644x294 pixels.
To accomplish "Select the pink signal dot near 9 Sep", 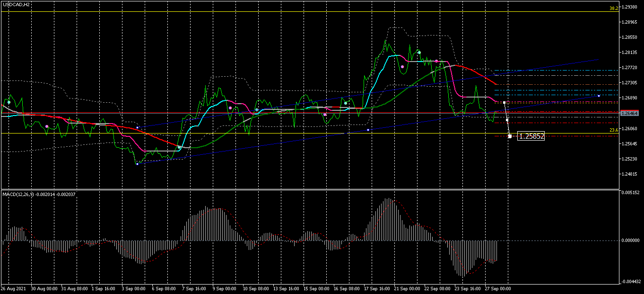I will [x=230, y=108].
